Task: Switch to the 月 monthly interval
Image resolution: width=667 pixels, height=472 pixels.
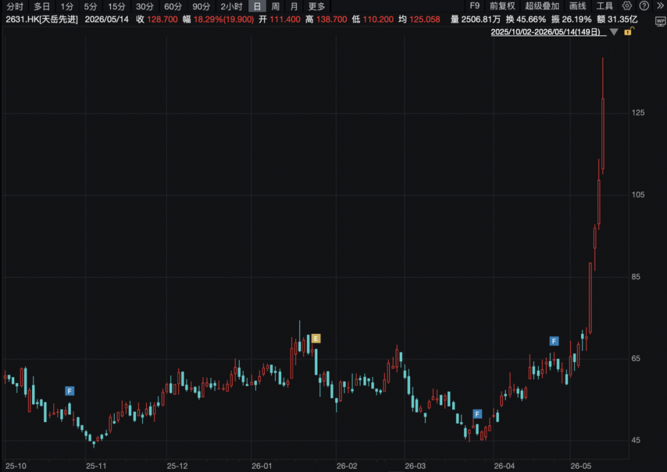Action: click(294, 6)
